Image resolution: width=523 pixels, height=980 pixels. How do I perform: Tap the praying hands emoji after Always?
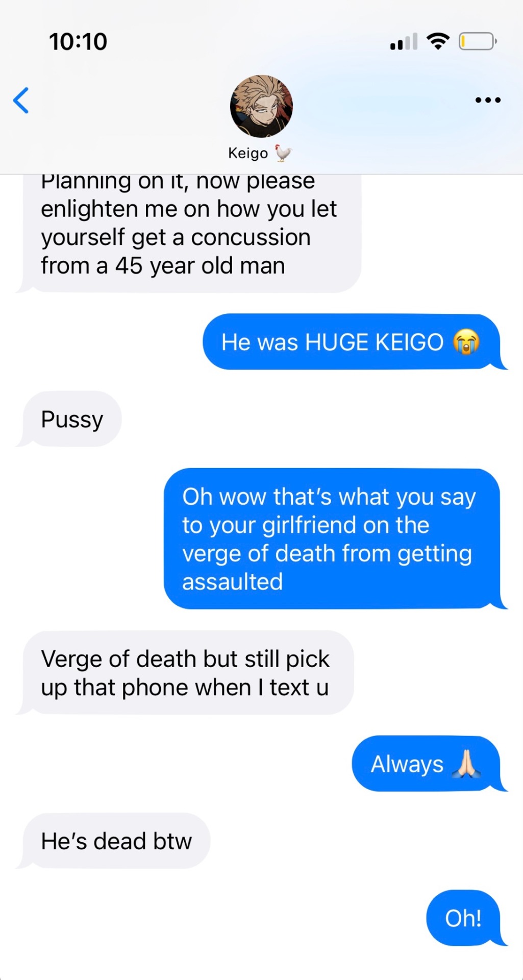coord(466,764)
